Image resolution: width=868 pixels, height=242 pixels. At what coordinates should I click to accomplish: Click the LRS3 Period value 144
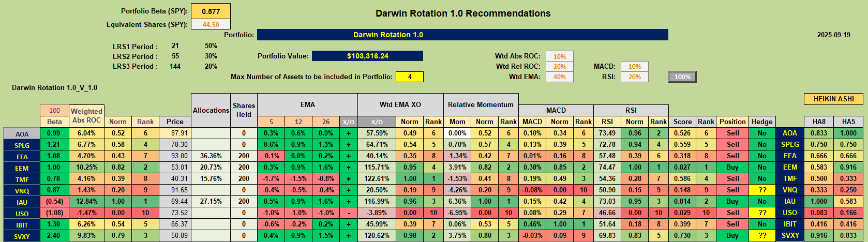click(175, 66)
